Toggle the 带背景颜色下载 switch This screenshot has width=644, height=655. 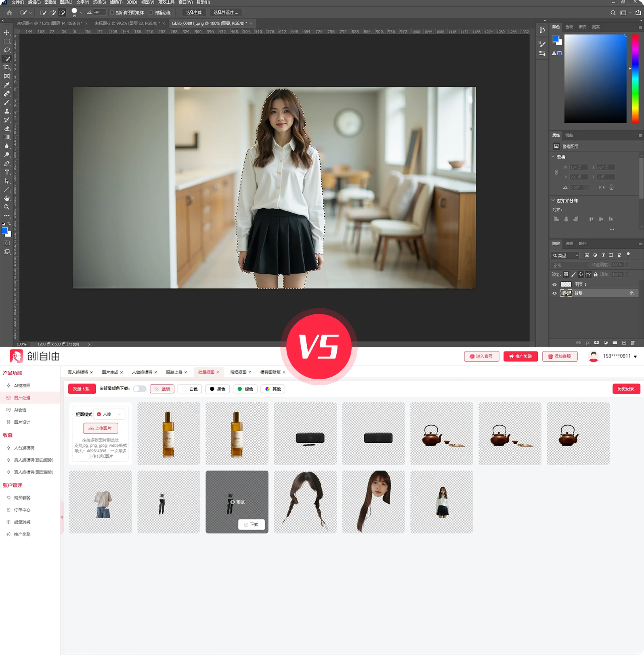click(x=140, y=389)
